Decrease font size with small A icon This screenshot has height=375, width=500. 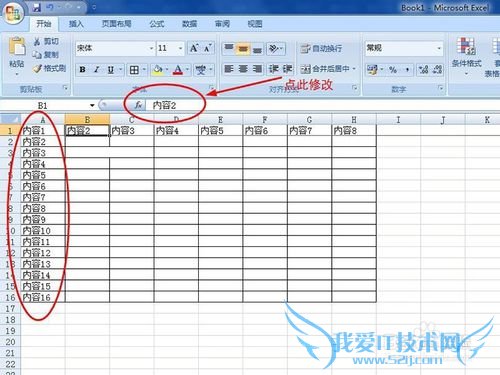(x=207, y=49)
